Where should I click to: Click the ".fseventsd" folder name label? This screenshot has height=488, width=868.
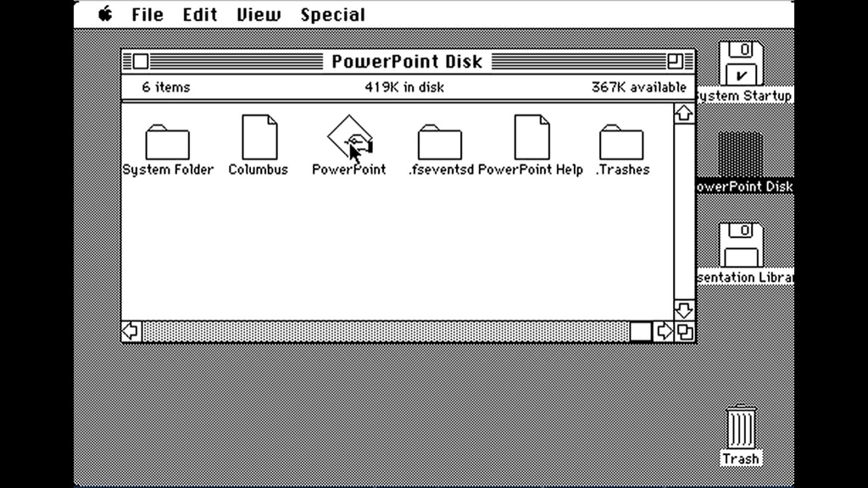tap(441, 169)
